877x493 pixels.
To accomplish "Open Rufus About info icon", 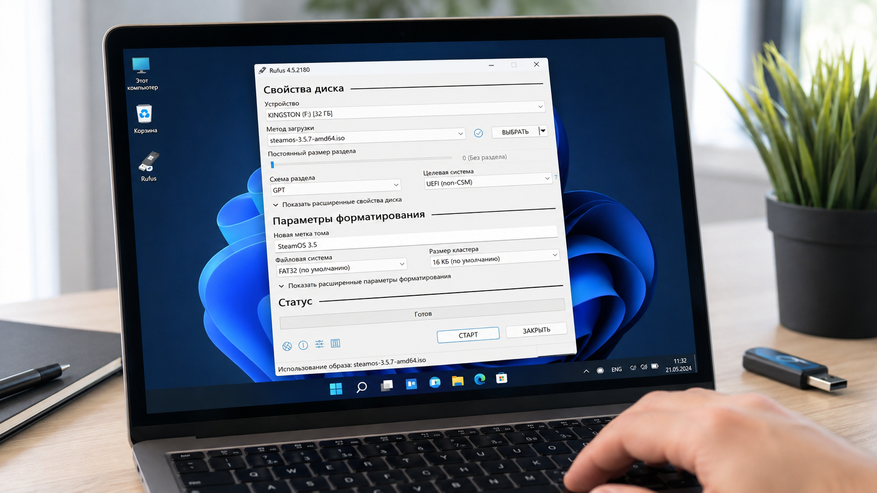I will 303,345.
